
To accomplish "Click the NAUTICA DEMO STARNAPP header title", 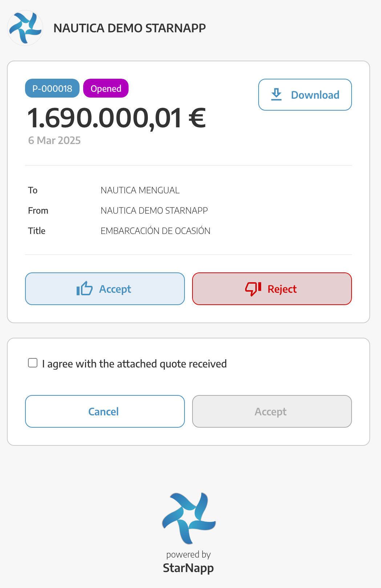I will 130,28.
